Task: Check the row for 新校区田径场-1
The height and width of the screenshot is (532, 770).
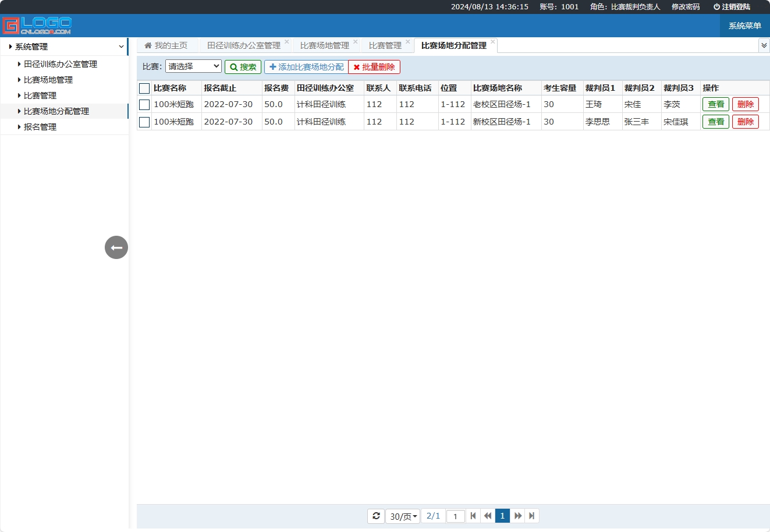Action: (x=144, y=122)
